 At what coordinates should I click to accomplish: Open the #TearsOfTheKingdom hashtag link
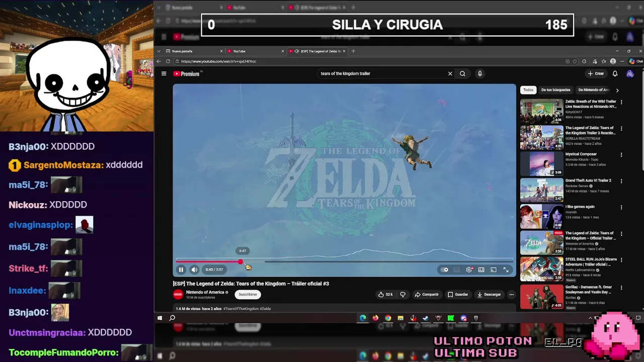tap(240, 309)
